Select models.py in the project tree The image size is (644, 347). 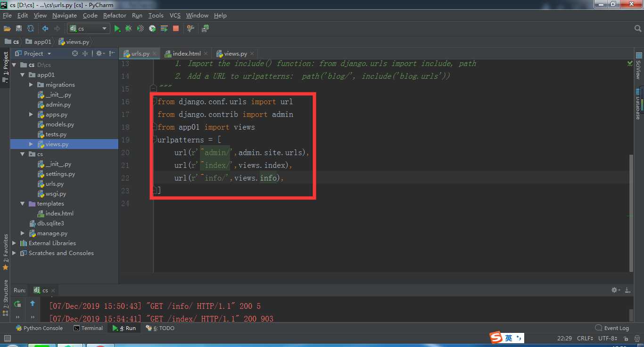pos(60,124)
